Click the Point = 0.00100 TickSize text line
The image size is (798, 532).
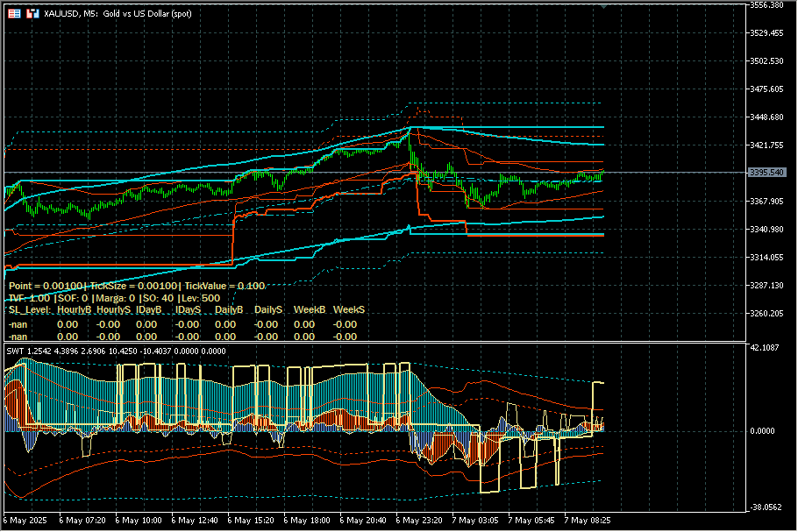pos(137,286)
